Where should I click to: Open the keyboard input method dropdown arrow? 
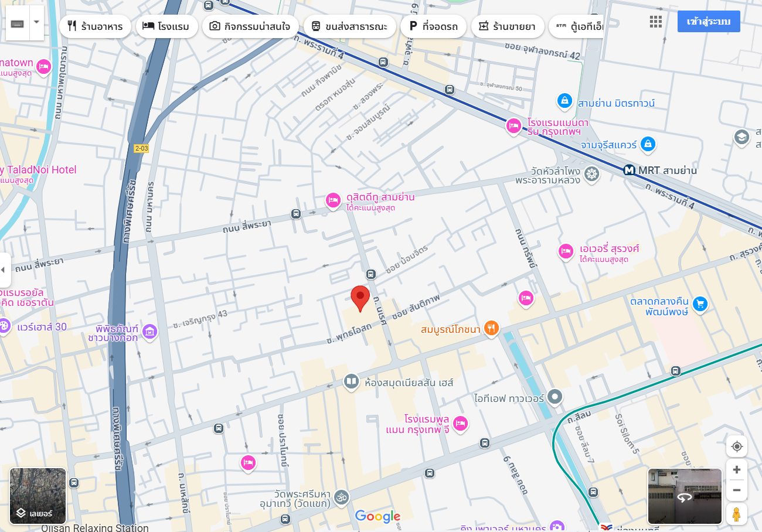pos(37,23)
